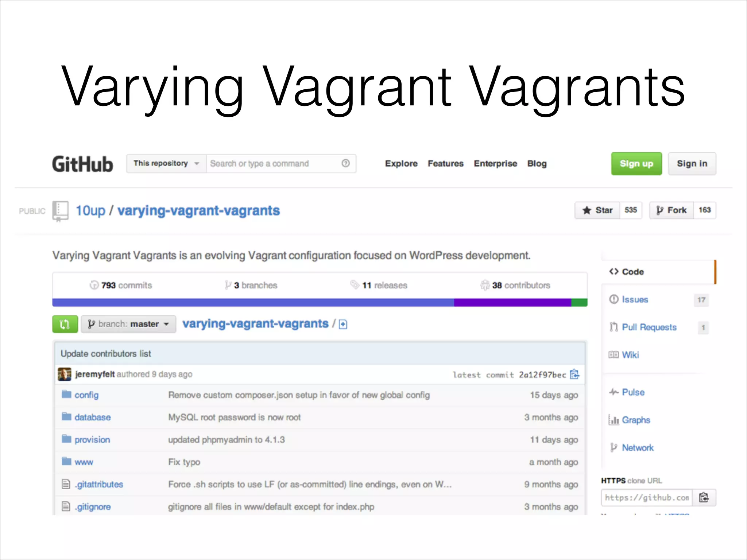Viewport: 747px width, 560px height.
Task: Click the commits history clock icon
Action: tap(94, 285)
